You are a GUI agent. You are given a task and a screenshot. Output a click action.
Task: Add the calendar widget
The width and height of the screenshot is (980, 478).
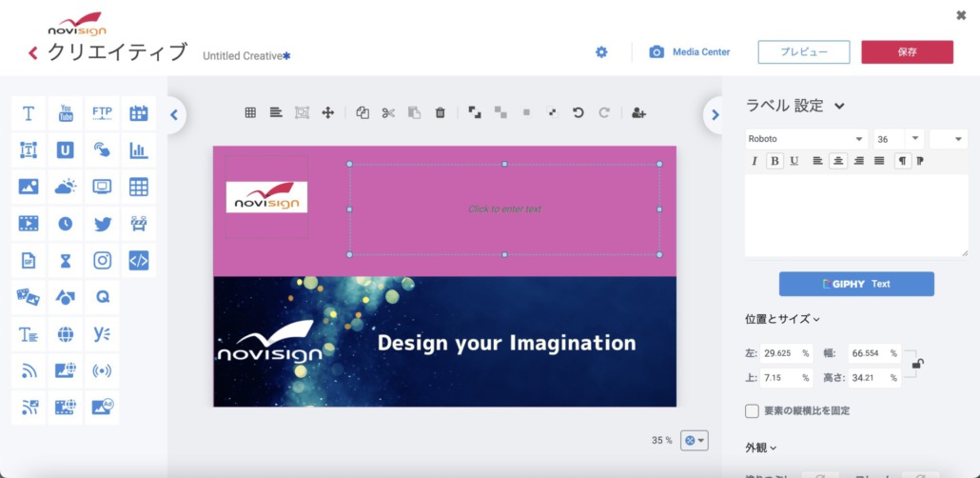click(139, 113)
